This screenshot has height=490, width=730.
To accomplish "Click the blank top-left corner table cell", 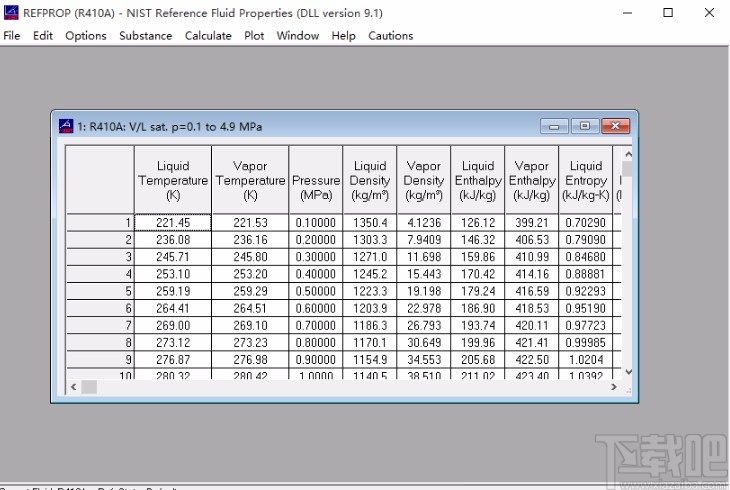I will 100,180.
